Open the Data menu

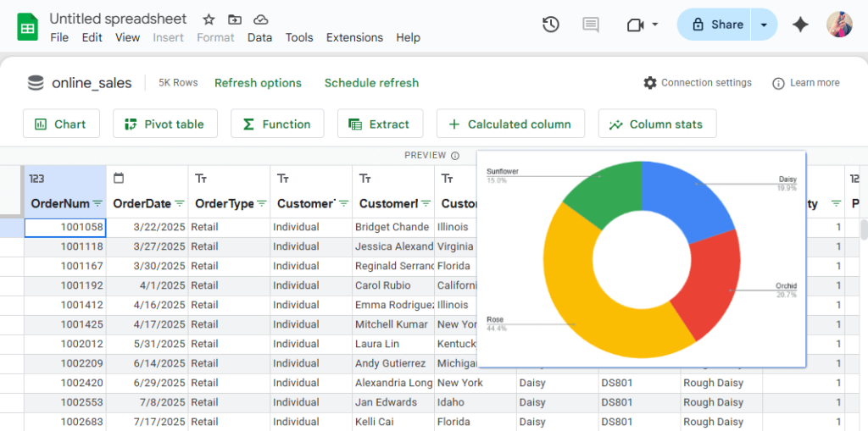pyautogui.click(x=259, y=37)
